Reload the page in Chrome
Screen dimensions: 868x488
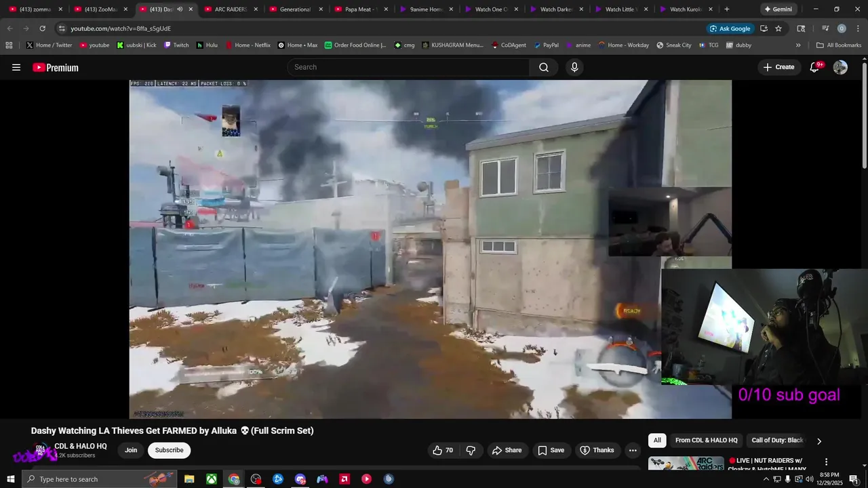point(42,28)
